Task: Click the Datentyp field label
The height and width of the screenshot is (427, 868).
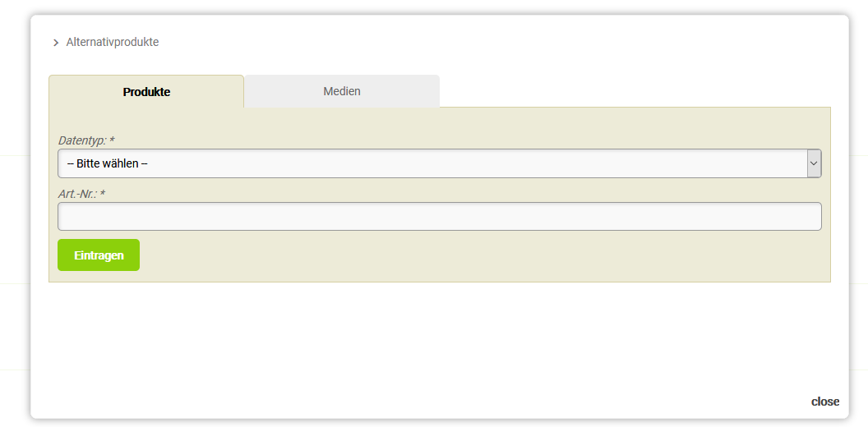Action: pos(85,140)
